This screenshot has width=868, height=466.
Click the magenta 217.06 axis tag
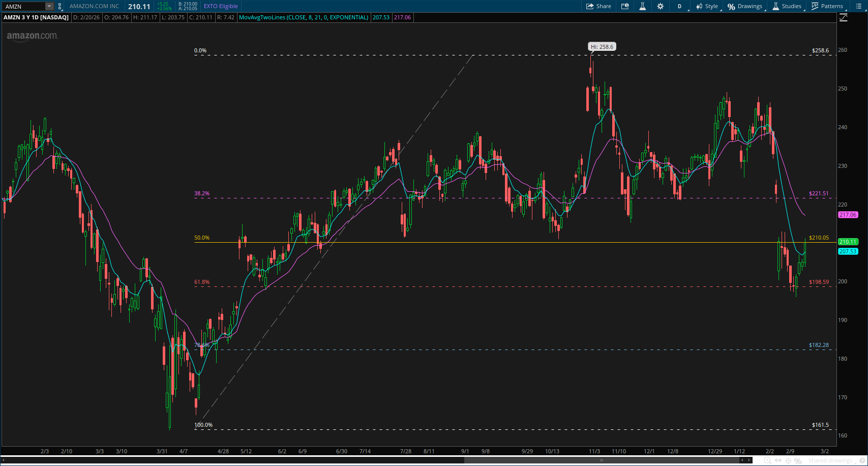pos(848,215)
